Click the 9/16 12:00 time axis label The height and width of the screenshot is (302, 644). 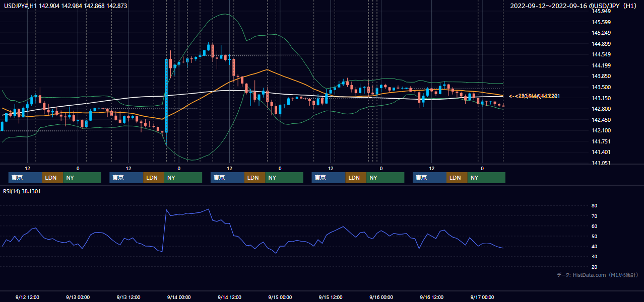[432, 297]
